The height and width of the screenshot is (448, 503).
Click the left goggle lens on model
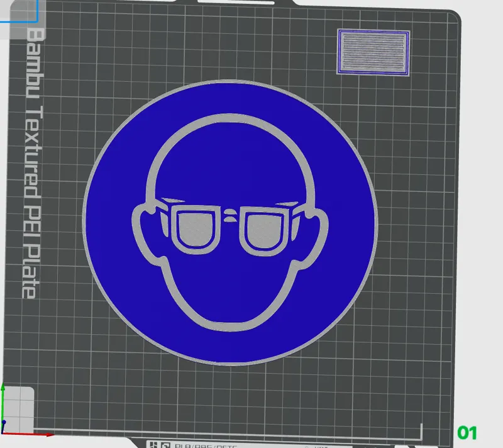(196, 229)
